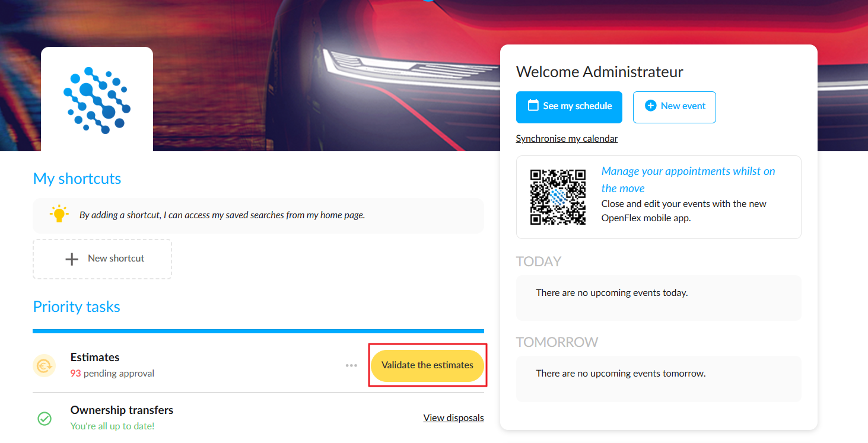Viewport: 868px width, 443px height.
Task: Click the QR code image
Action: coord(558,197)
